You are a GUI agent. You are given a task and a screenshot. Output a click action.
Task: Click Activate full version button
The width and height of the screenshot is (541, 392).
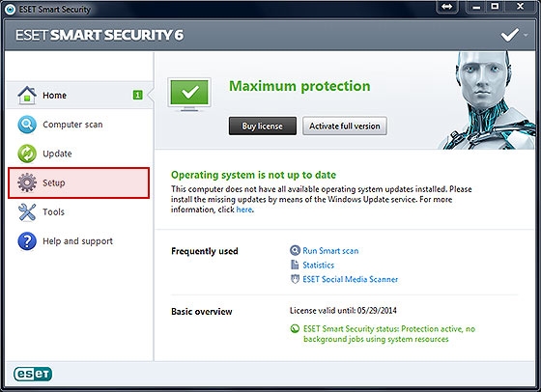345,126
